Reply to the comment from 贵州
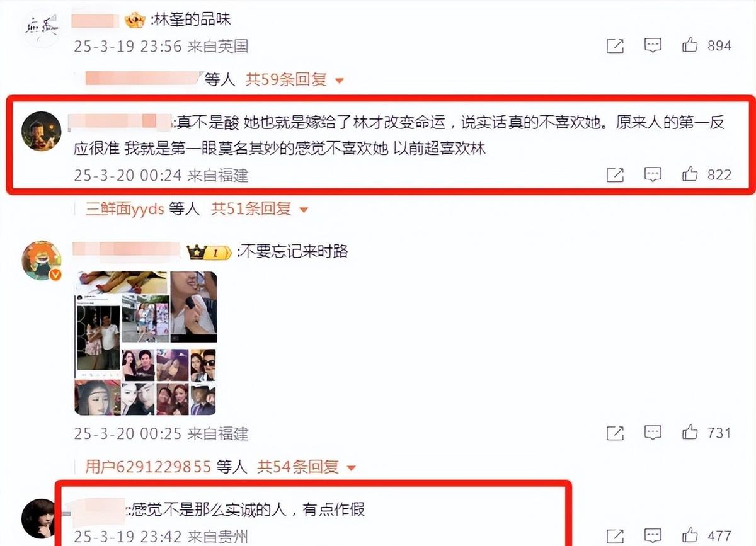Screen dimensions: 756x546 point(653,537)
